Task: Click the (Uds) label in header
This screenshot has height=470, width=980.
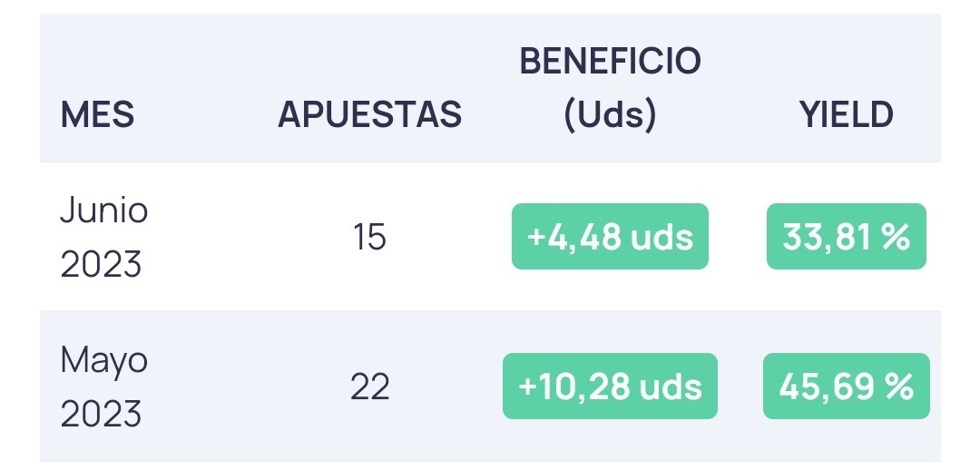Action: point(610,115)
